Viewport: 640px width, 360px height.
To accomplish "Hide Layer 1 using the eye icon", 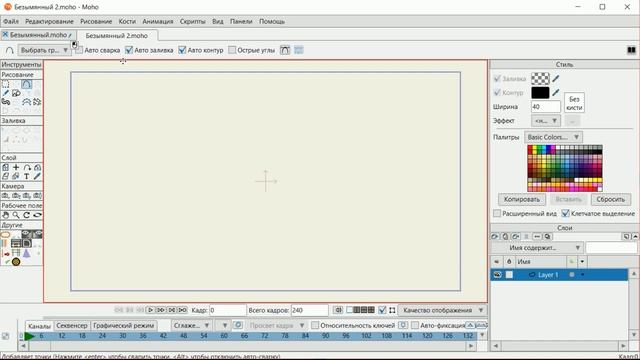I will tap(497, 275).
